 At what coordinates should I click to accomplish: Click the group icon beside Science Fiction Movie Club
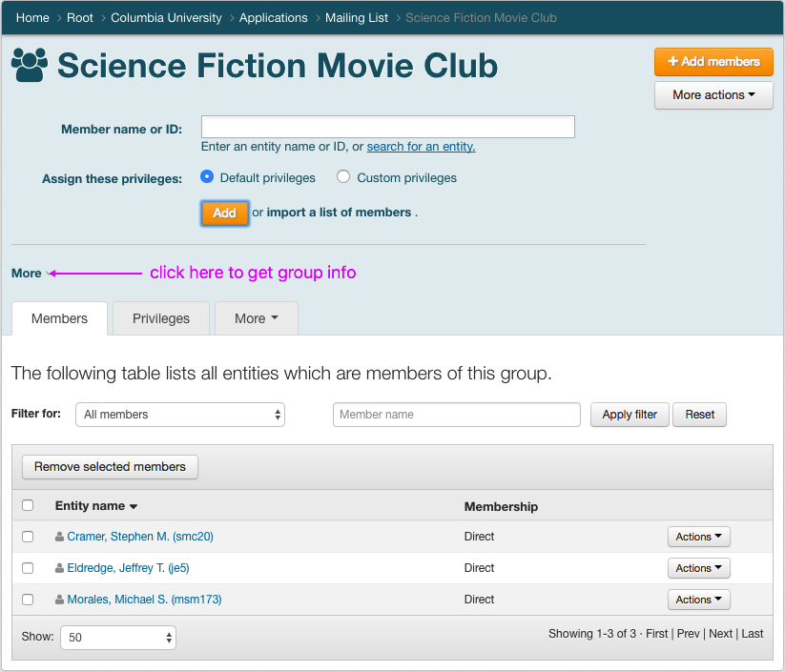coord(30,65)
